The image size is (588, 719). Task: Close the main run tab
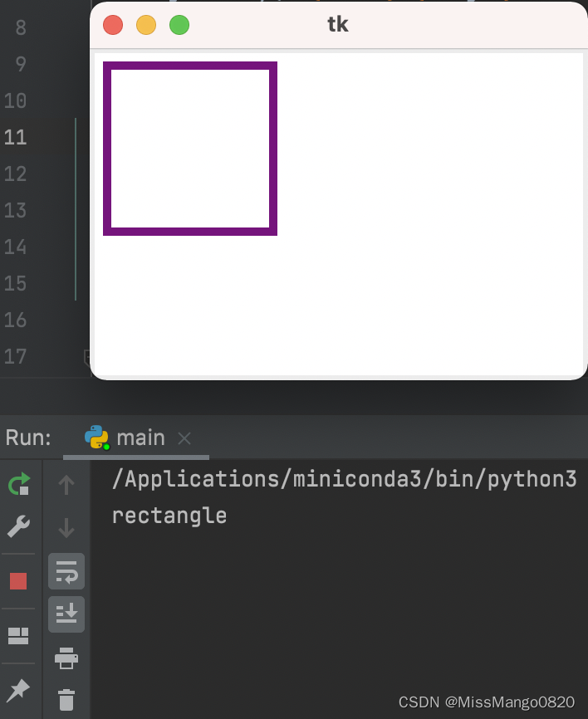(x=184, y=439)
